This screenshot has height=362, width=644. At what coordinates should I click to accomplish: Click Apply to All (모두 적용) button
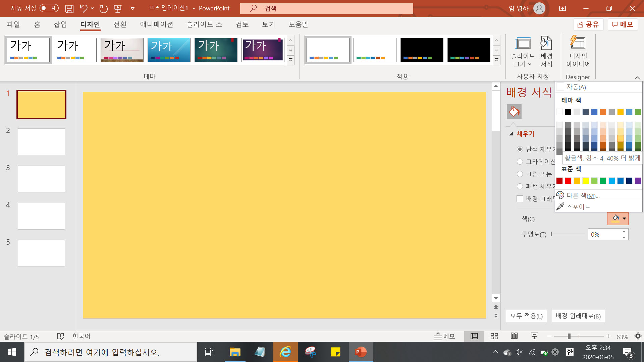(526, 316)
